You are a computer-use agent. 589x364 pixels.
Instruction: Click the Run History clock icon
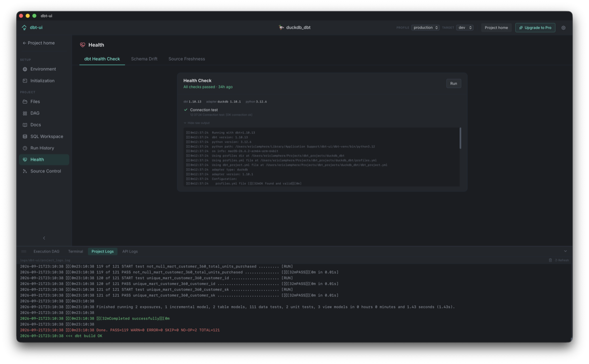pos(25,148)
